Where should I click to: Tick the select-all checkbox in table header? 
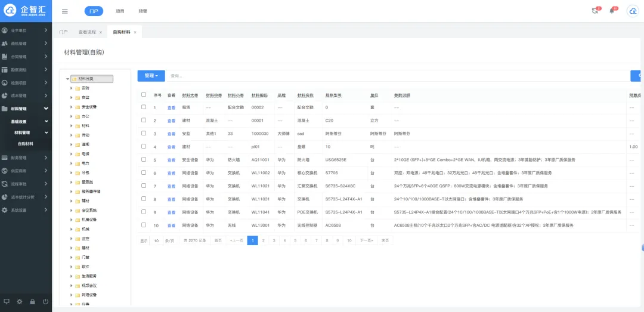(144, 94)
